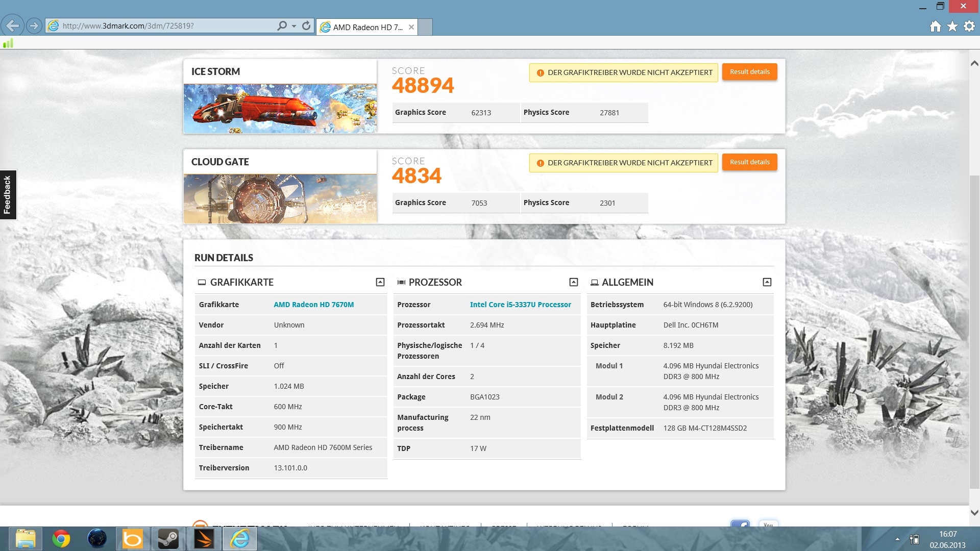Select Ice Storm Physics Score 27881
The image size is (980, 551).
[x=609, y=113]
